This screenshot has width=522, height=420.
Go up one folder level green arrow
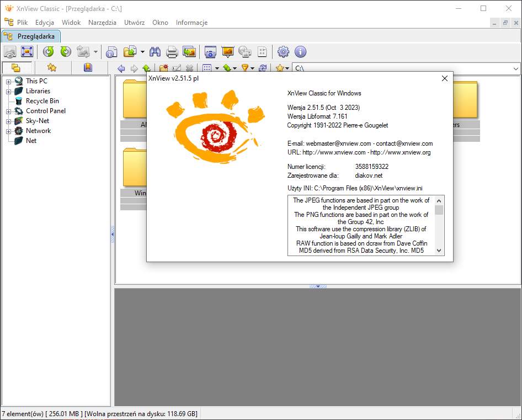[146, 68]
